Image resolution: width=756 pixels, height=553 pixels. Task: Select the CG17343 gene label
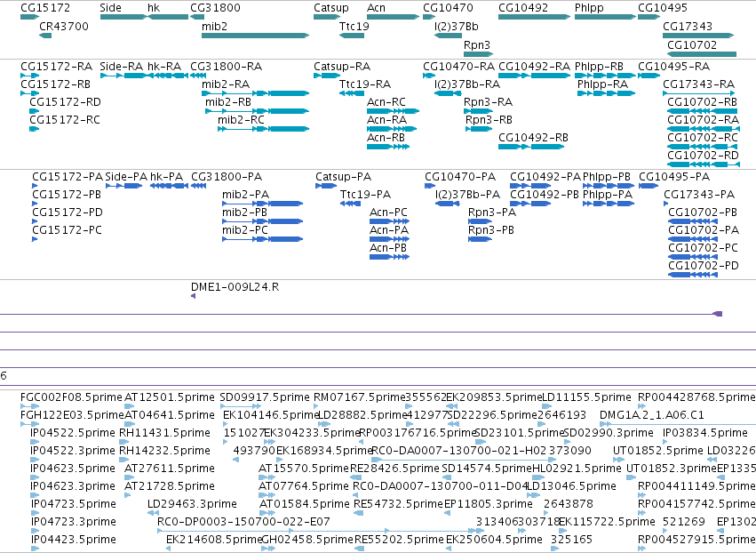click(x=688, y=26)
